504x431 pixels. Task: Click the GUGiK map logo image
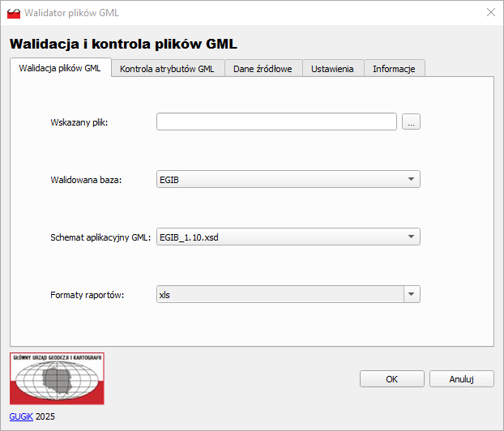tap(57, 378)
